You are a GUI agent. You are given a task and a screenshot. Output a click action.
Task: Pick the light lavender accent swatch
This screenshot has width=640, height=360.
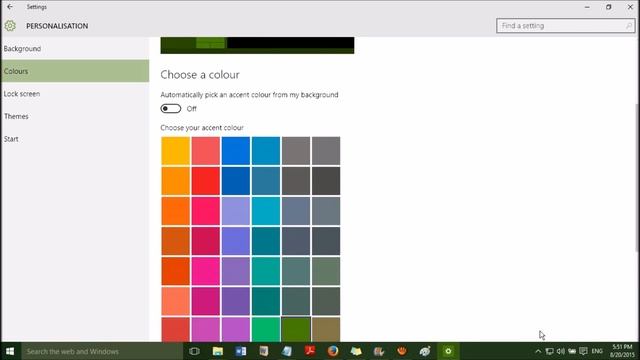coord(236,211)
